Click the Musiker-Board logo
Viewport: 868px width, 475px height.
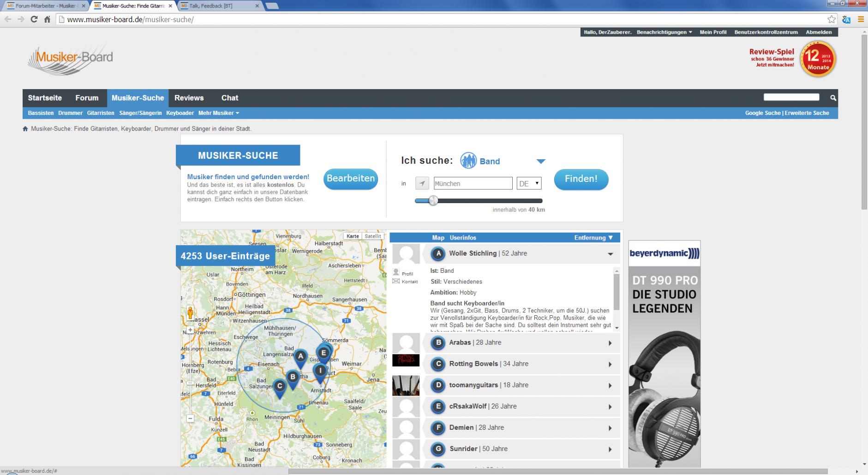tap(70, 59)
